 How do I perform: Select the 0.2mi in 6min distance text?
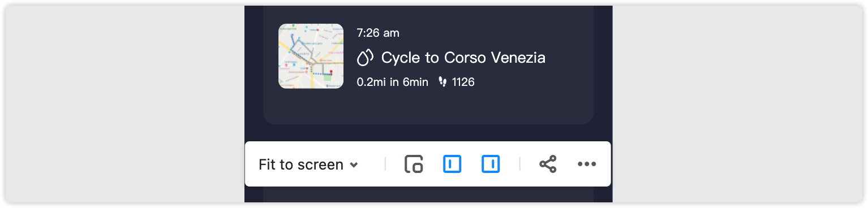393,83
